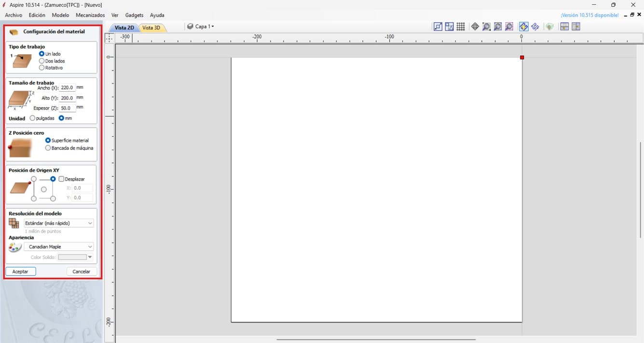The width and height of the screenshot is (644, 343).
Task: Click the red origin marker on the canvas
Action: (522, 57)
